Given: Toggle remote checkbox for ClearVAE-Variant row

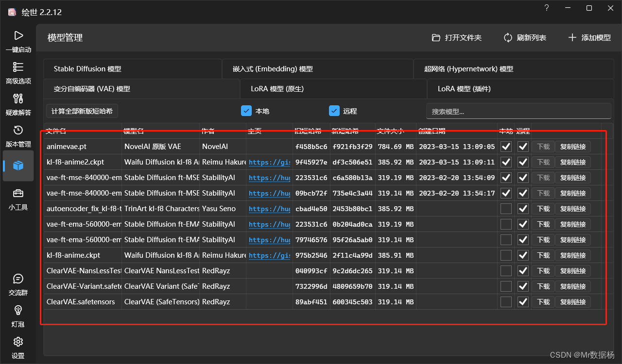Looking at the screenshot, I should 523,286.
